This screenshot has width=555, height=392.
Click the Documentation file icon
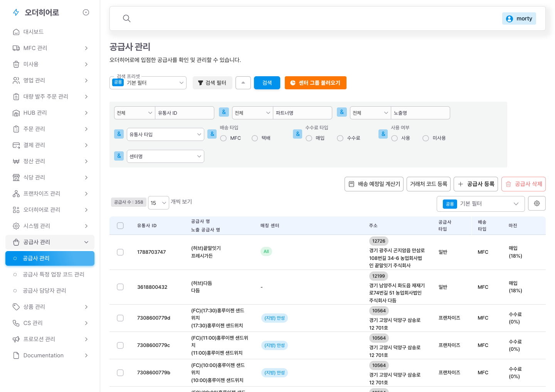[x=16, y=355]
